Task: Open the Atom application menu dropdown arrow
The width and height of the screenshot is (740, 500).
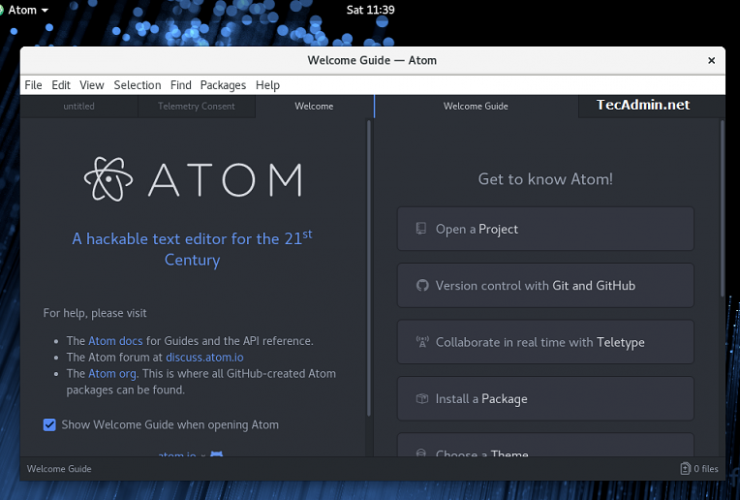Action: (45, 11)
